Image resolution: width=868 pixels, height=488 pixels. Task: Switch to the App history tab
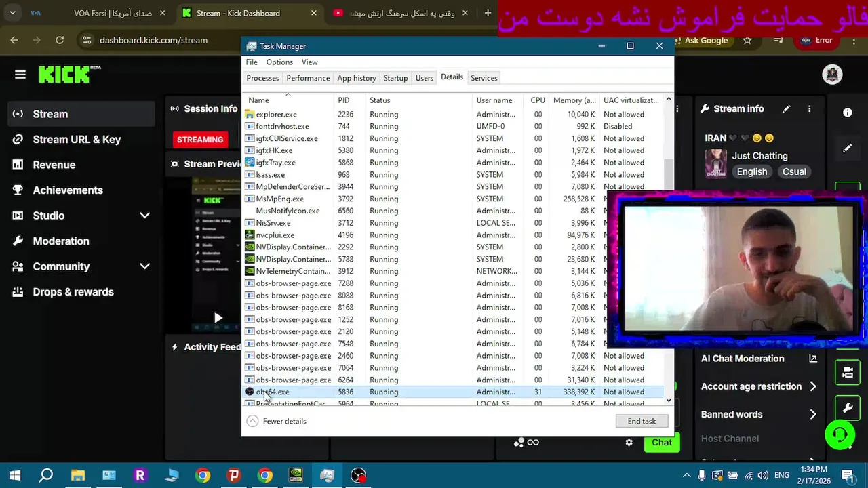pos(356,78)
